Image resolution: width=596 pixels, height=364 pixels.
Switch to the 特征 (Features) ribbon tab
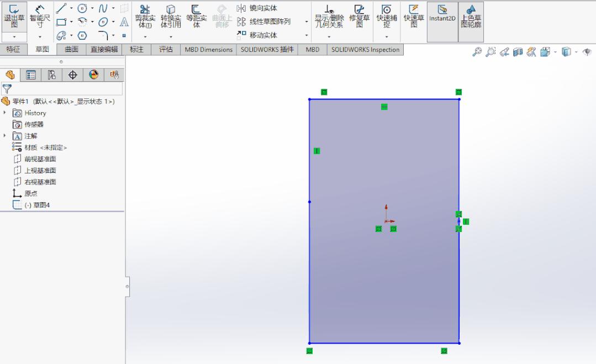[x=14, y=49]
